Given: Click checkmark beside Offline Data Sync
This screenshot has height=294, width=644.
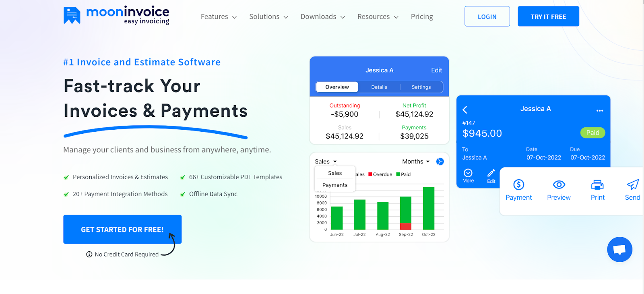Looking at the screenshot, I should tap(183, 194).
